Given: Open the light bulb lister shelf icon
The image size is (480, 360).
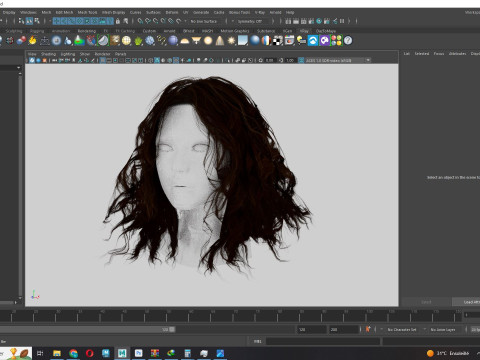Looking at the screenshot, I should tap(301, 41).
